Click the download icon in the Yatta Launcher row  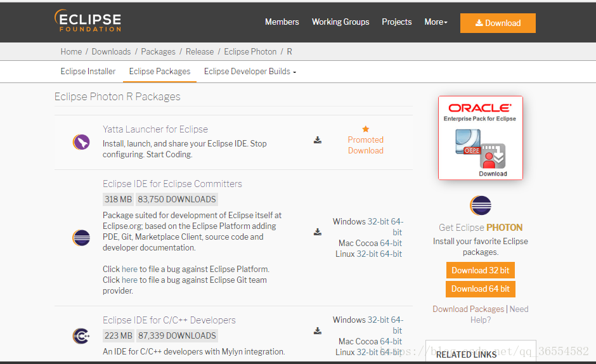(x=318, y=140)
